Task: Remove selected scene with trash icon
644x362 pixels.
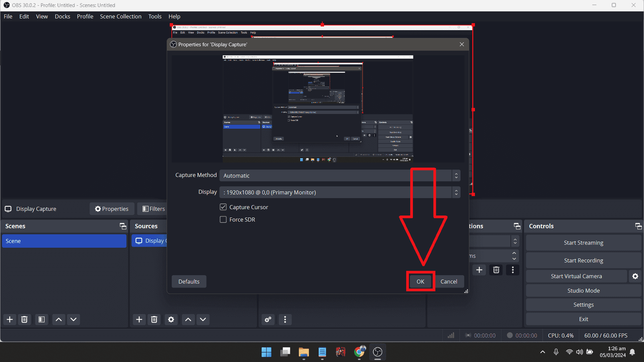Action: (25, 319)
